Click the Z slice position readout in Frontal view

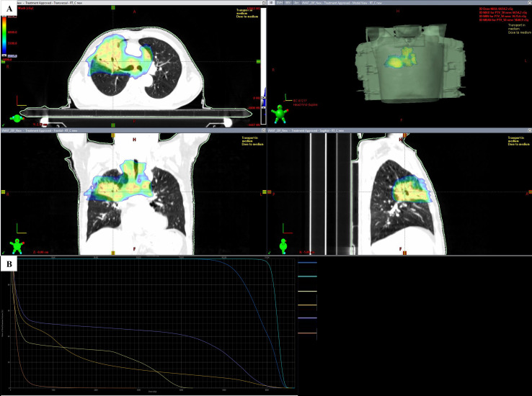[x=40, y=252]
